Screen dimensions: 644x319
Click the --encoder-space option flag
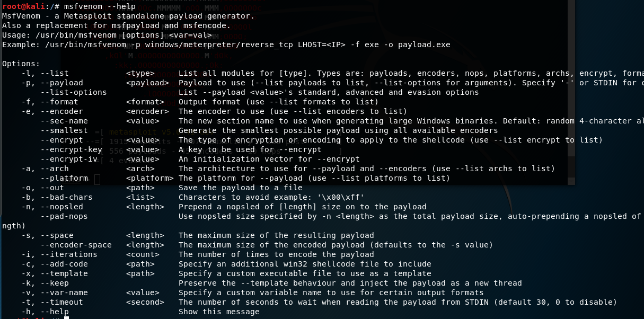point(76,245)
